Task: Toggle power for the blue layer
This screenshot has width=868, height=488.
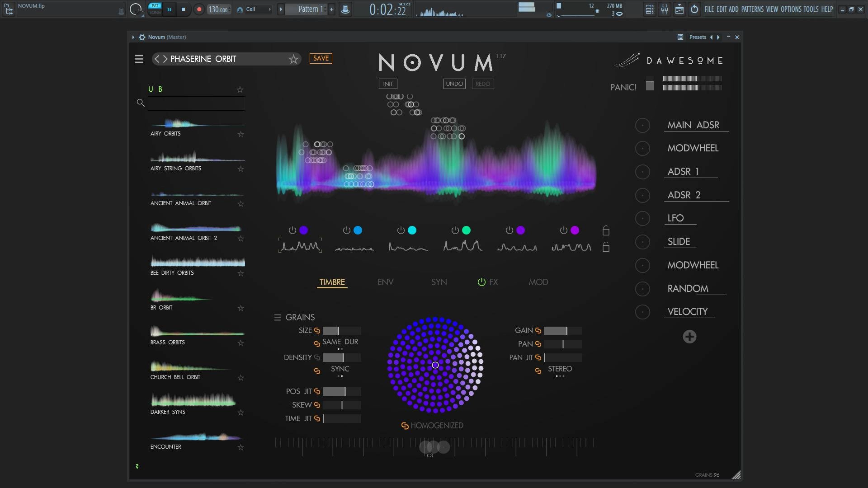Action: tap(347, 230)
